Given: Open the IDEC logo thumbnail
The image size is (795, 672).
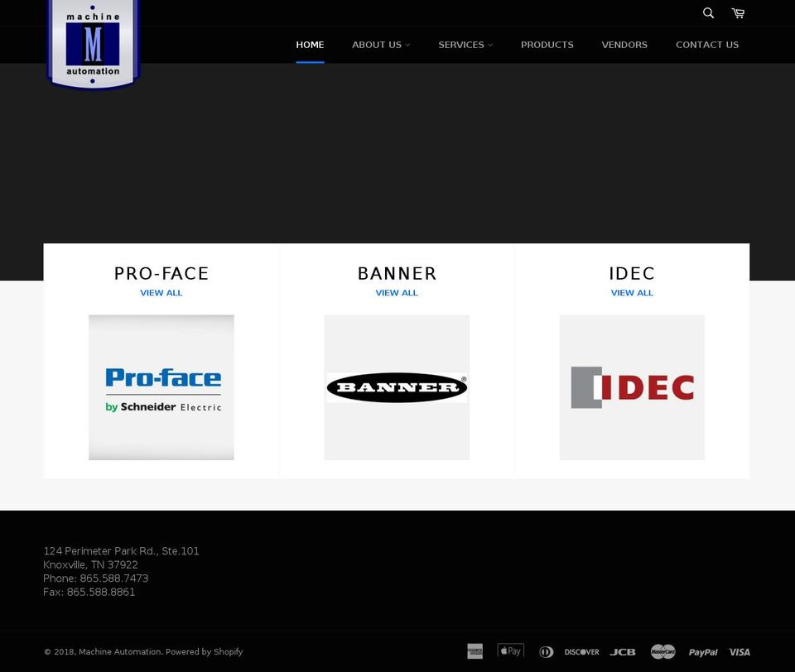Looking at the screenshot, I should tap(632, 387).
